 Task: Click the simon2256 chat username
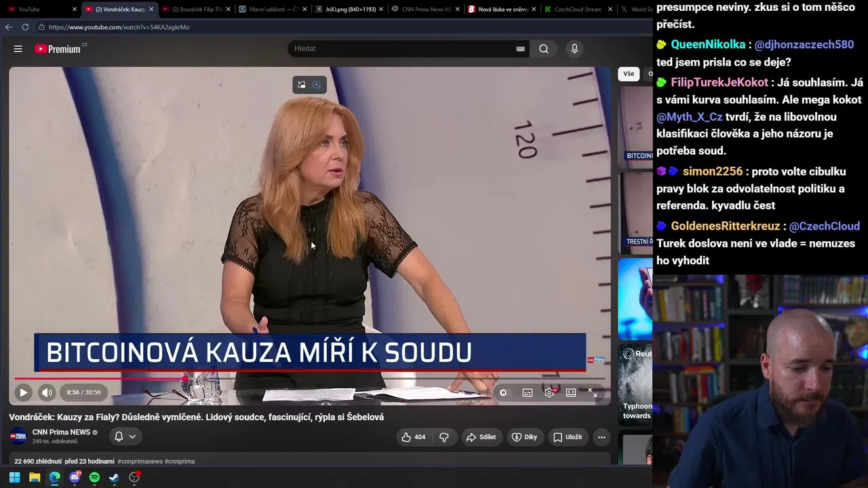(x=713, y=171)
